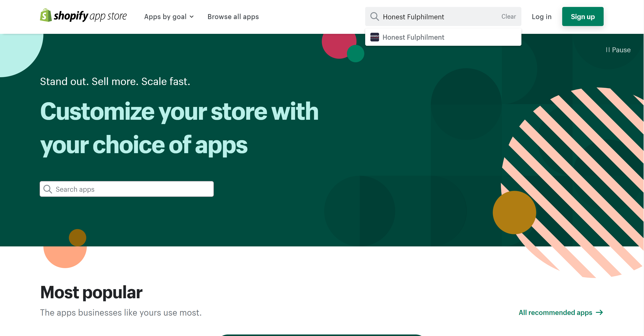
Task: Open the Apps by goal menu
Action: click(x=166, y=17)
